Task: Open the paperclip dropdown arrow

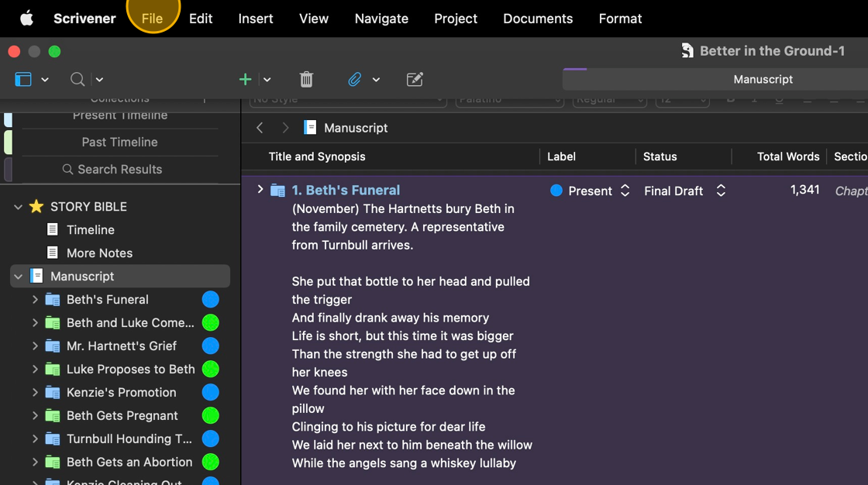Action: pos(376,80)
